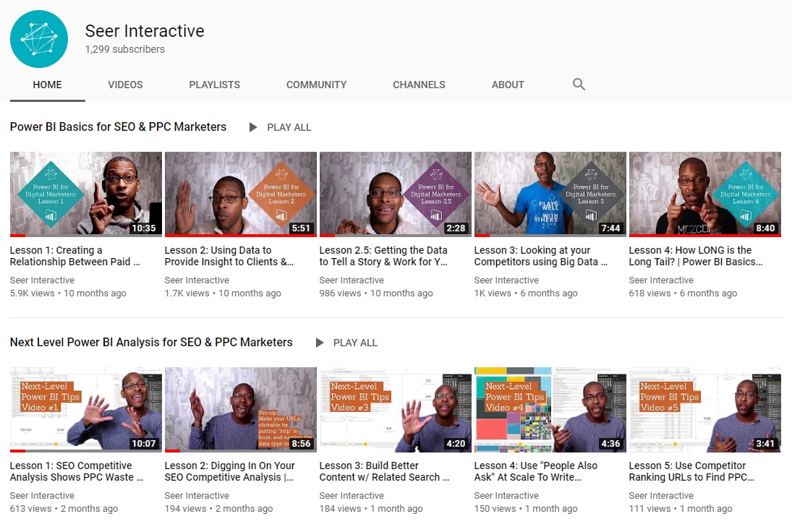Viewport: 792px width, 532px height.
Task: Play the Lesson 1 thumbnail with 10:35 duration
Action: click(85, 193)
